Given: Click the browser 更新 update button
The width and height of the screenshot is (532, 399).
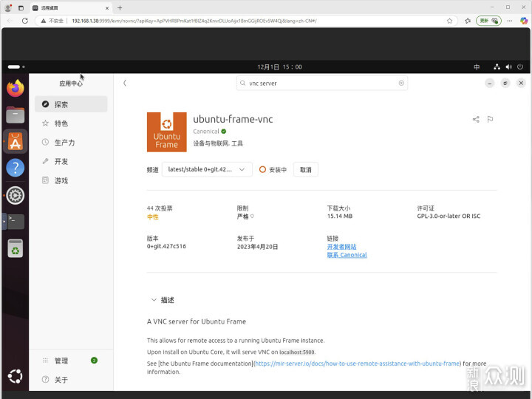Looking at the screenshot, I should click(x=488, y=21).
